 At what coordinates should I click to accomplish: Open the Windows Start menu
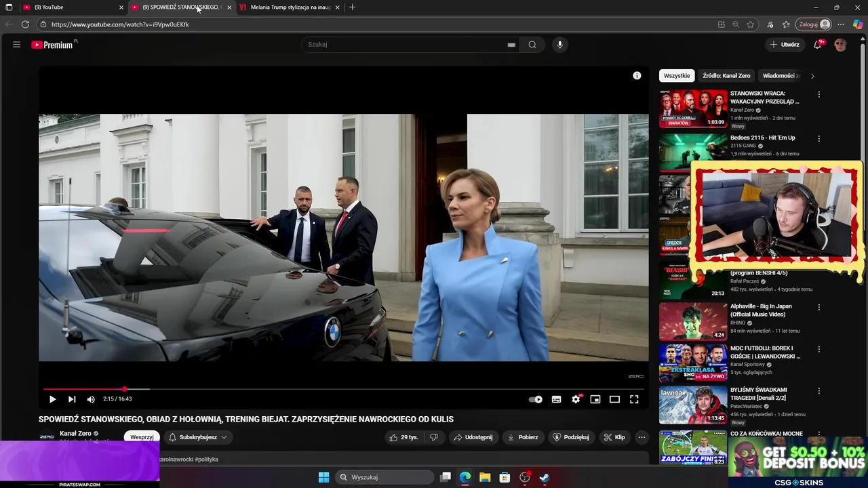click(324, 477)
